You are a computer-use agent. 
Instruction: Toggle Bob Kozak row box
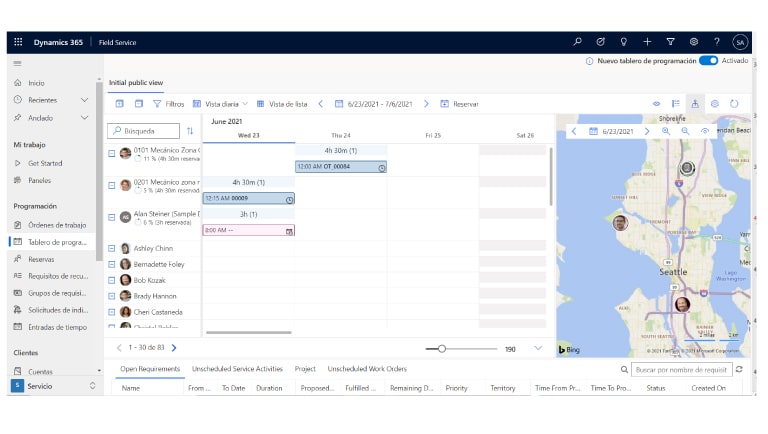tap(112, 280)
